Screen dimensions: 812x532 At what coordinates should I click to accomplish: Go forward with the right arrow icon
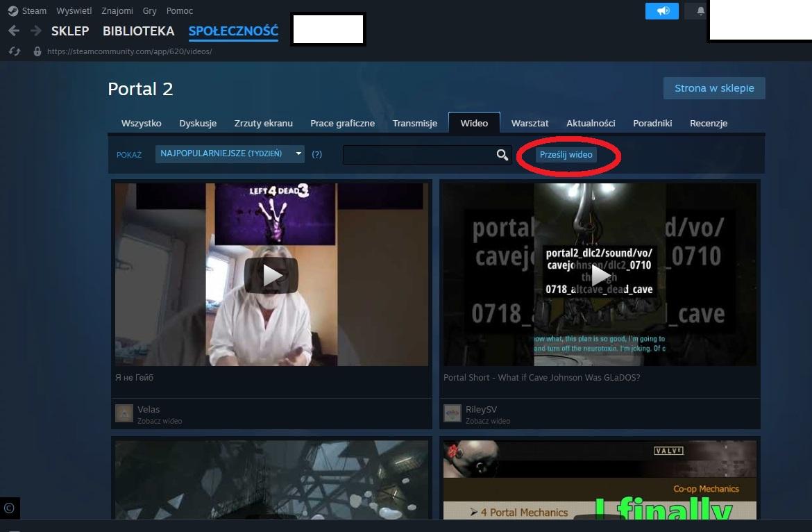pos(35,31)
